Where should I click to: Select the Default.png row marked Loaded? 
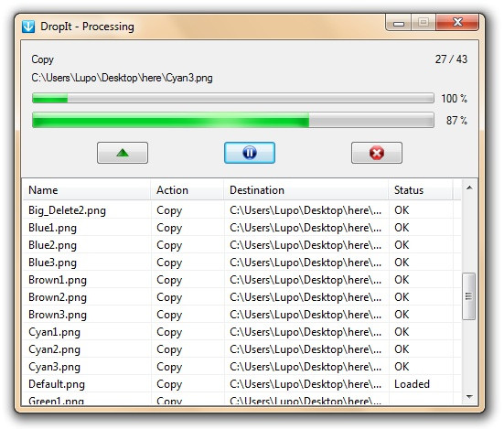click(x=241, y=383)
